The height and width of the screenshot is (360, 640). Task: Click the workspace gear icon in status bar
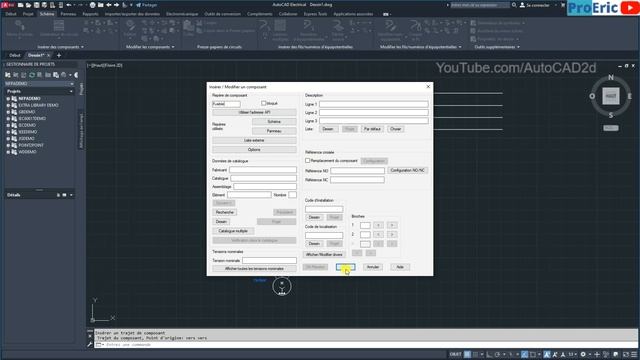pyautogui.click(x=583, y=354)
